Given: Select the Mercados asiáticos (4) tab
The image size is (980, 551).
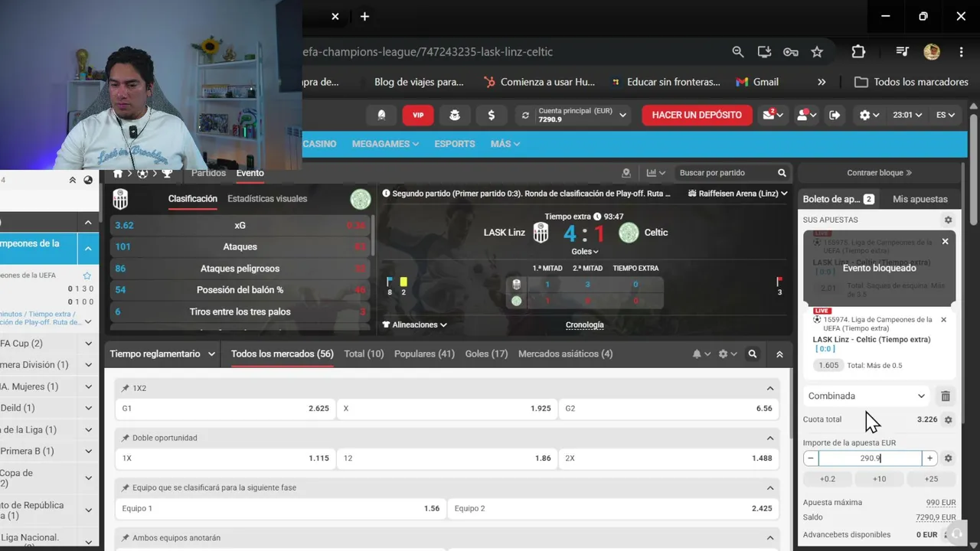Looking at the screenshot, I should (565, 354).
